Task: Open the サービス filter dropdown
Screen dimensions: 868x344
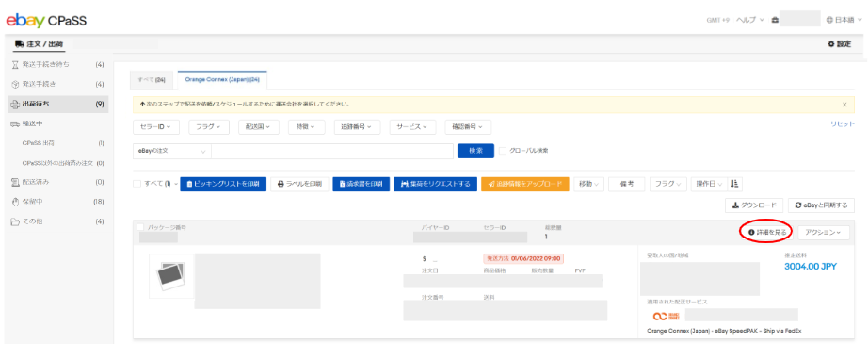Action: (x=412, y=127)
